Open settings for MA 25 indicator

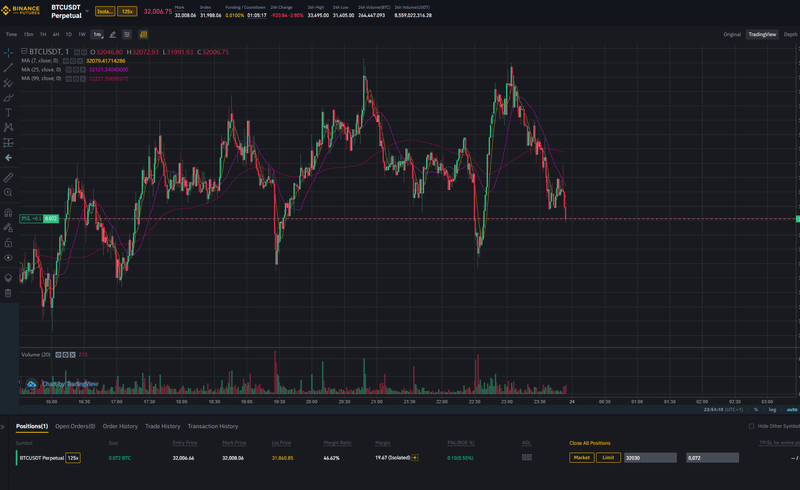coord(76,69)
